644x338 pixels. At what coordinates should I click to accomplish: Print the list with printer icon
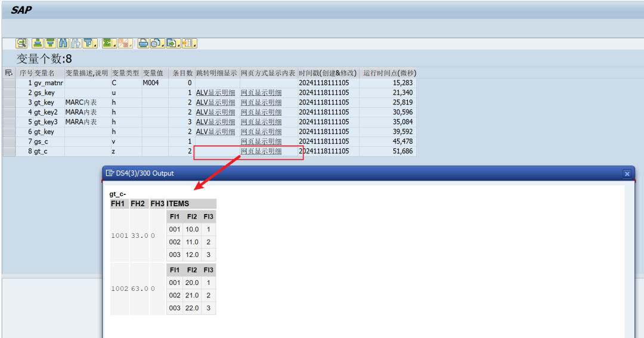tap(143, 43)
